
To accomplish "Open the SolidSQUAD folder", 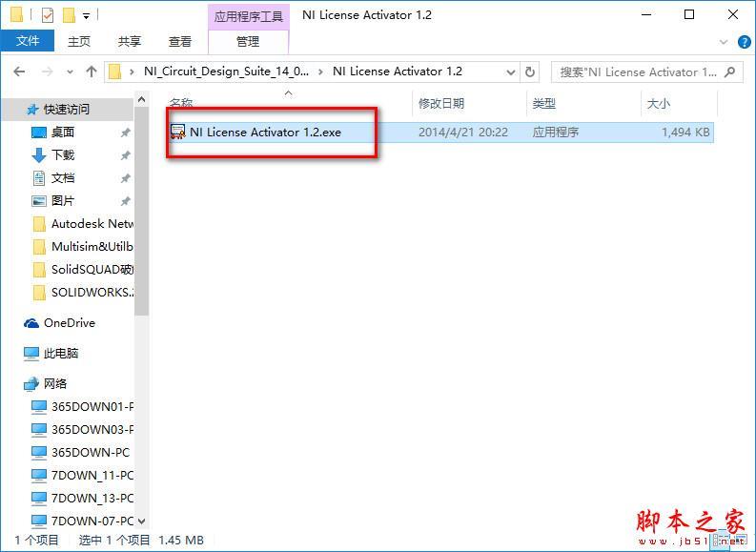I will [x=83, y=270].
